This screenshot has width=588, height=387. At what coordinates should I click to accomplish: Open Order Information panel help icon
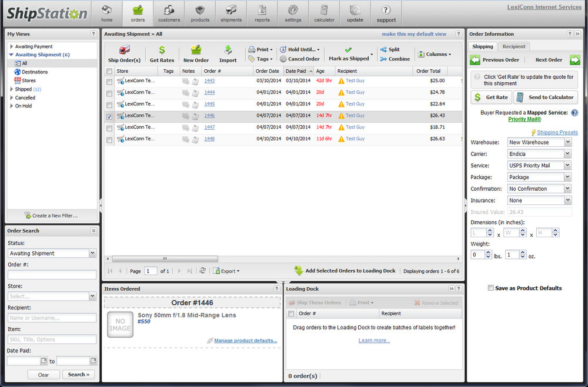click(x=570, y=33)
